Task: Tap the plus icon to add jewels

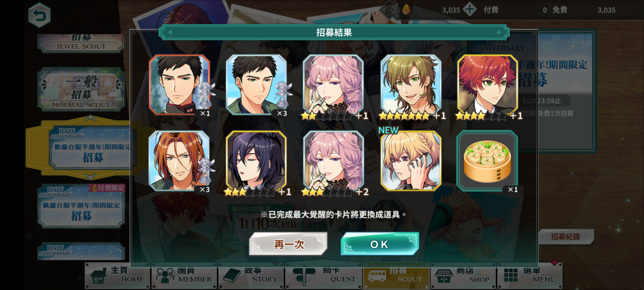Action: pyautogui.click(x=470, y=10)
